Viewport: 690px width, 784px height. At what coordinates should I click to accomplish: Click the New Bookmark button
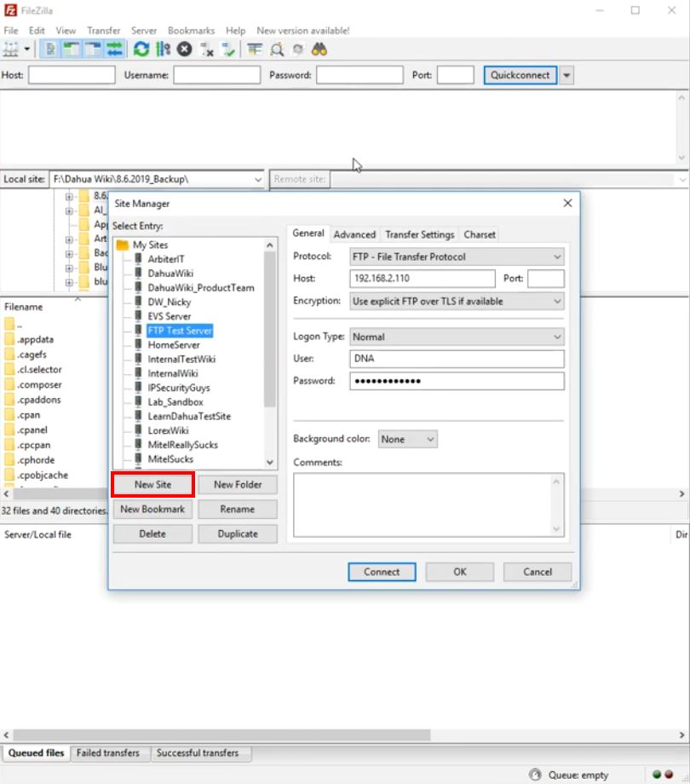(x=152, y=509)
